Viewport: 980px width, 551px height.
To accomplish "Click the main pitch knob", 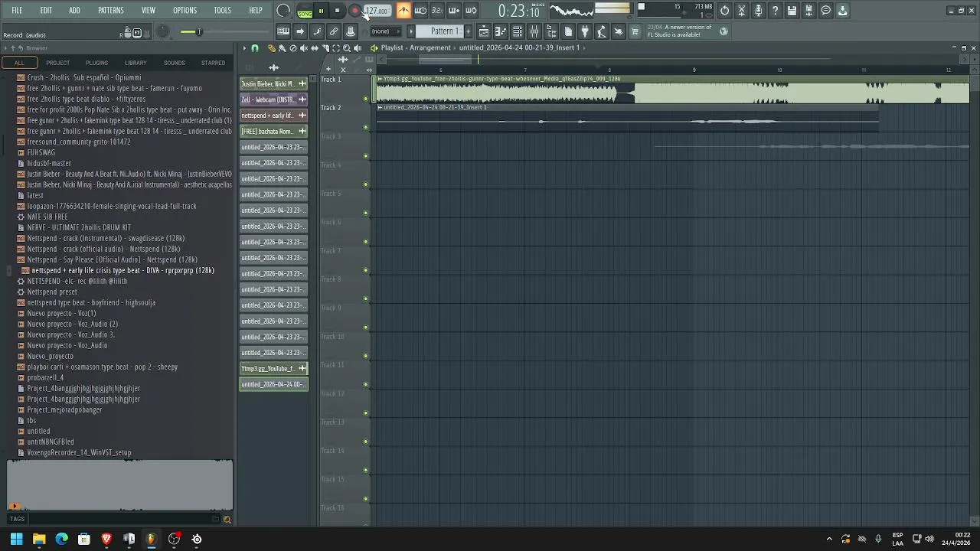I will point(162,31).
